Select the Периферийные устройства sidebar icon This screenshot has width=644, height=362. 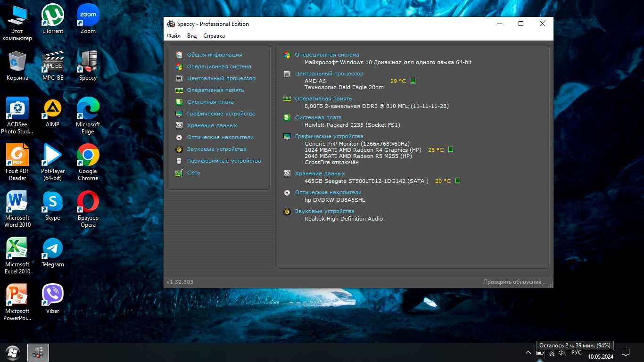click(179, 161)
